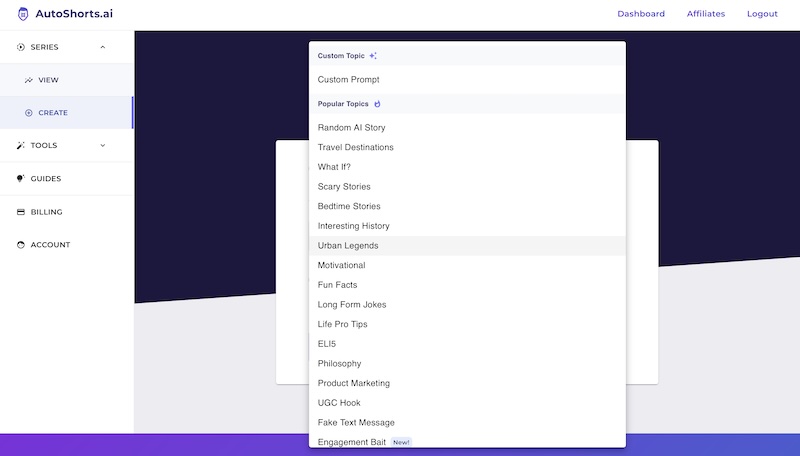Open the Affiliates link
This screenshot has width=800, height=456.
(x=706, y=14)
